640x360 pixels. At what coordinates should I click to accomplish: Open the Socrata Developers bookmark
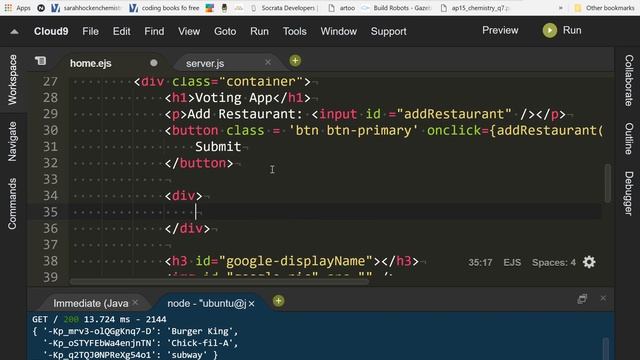(284, 8)
